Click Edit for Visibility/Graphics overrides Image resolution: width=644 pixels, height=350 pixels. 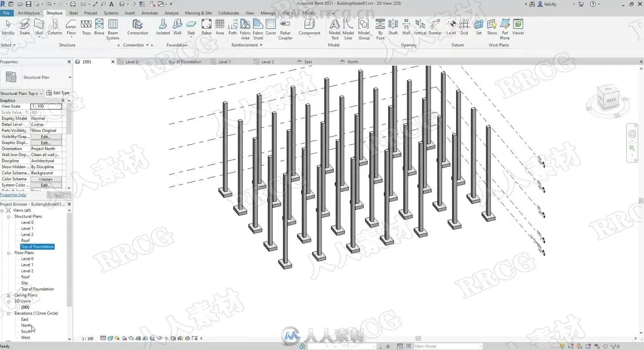46,137
